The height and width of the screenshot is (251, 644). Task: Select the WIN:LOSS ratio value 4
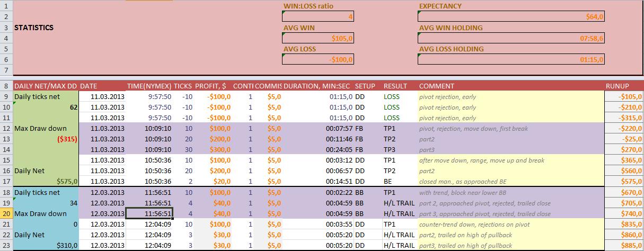[x=318, y=17]
